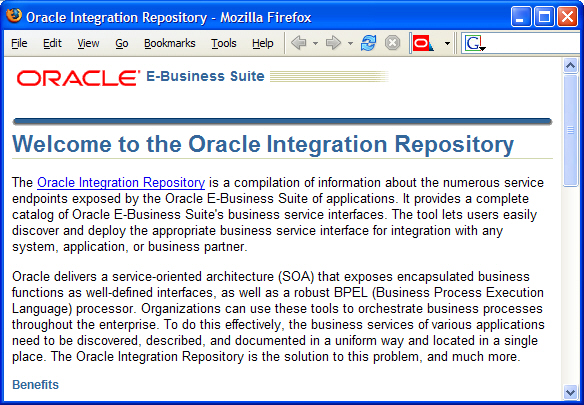The image size is (584, 405).
Task: Stop loading with the Stop icon
Action: (392, 43)
